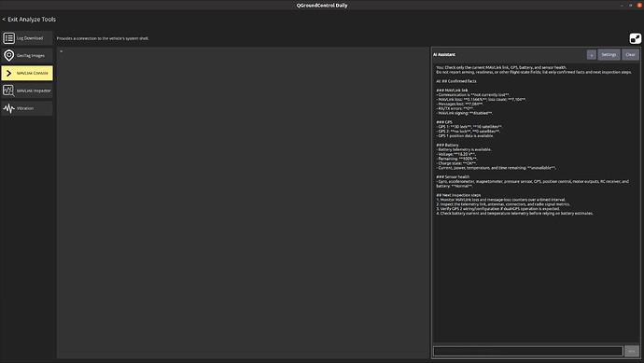Close the QGroundControl Daily window
This screenshot has width=644, height=363.
(x=639, y=6)
